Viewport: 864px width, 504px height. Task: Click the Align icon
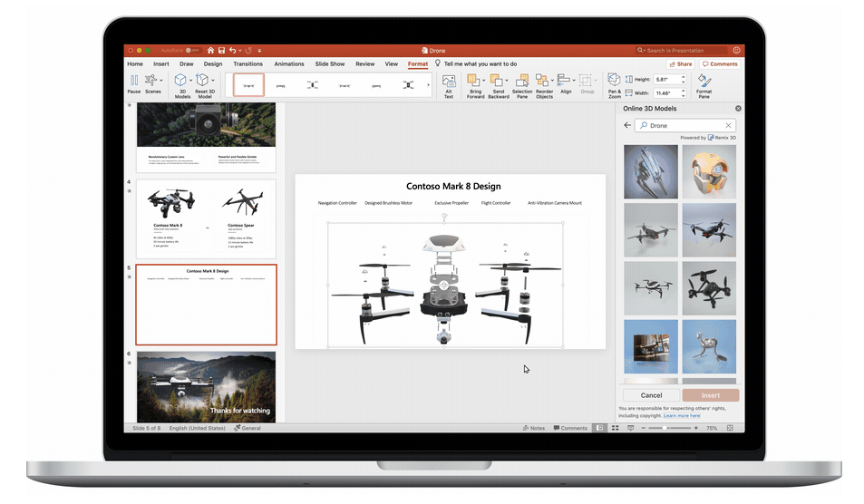point(563,81)
